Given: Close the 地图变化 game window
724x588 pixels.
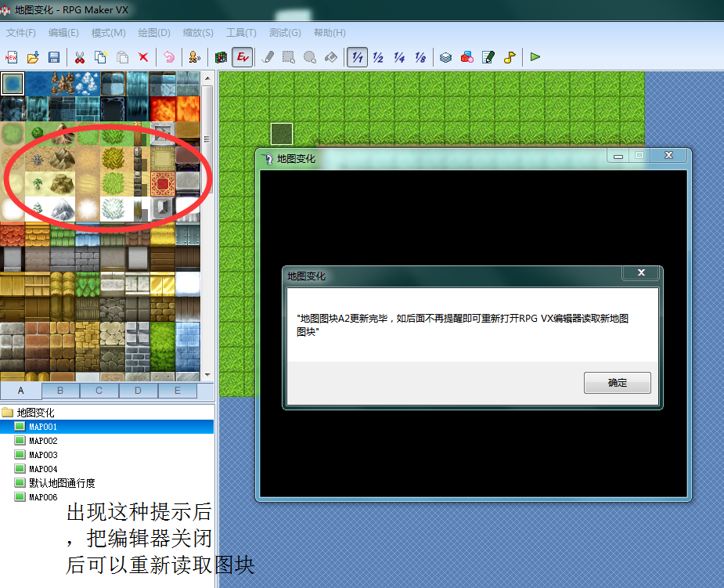Looking at the screenshot, I should coord(668,156).
